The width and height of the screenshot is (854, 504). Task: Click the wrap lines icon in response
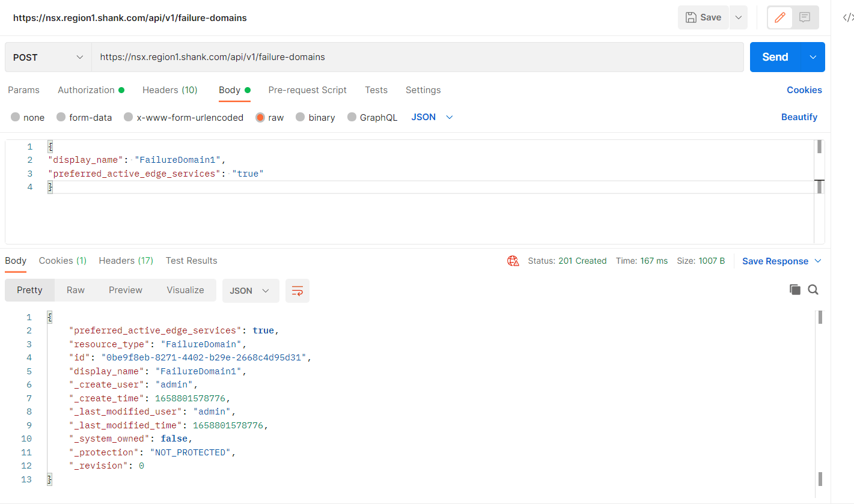point(297,291)
